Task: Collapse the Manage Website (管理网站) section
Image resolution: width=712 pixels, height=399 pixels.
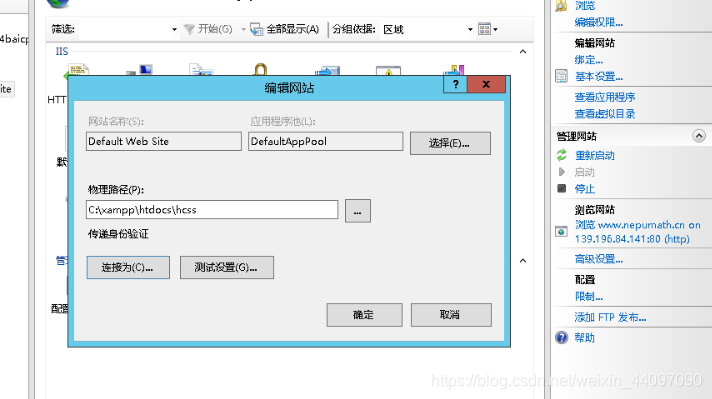Action: click(699, 136)
